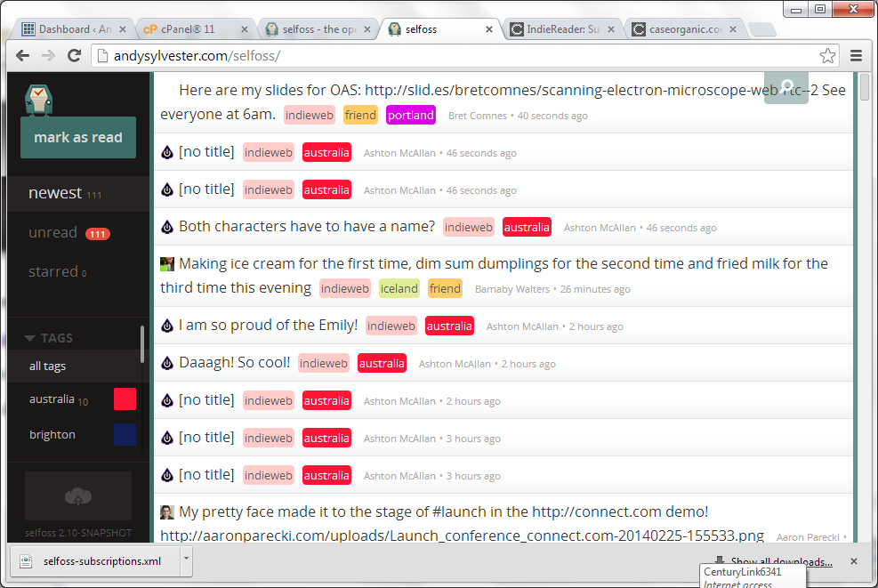Click the flame icon beside 'Daaagh! So cool!'
The height and width of the screenshot is (588, 878).
pyautogui.click(x=167, y=363)
